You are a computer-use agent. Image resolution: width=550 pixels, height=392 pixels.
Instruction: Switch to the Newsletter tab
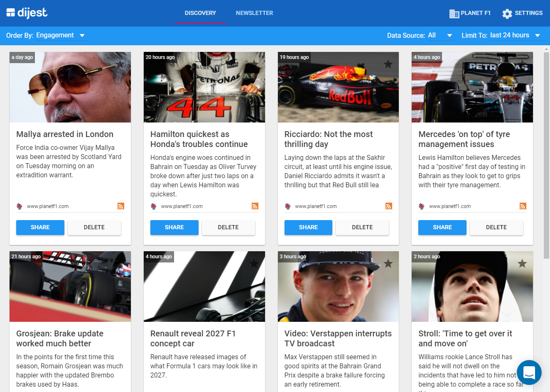click(255, 13)
